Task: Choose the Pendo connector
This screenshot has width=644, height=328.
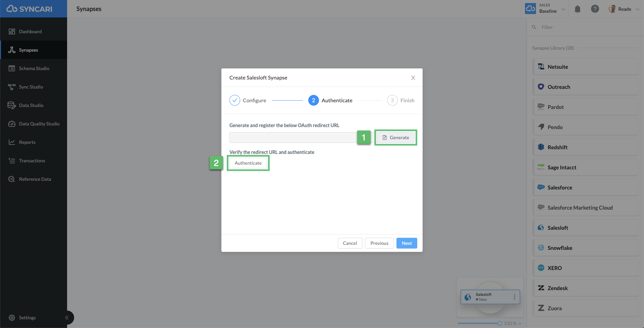Action: 585,127
